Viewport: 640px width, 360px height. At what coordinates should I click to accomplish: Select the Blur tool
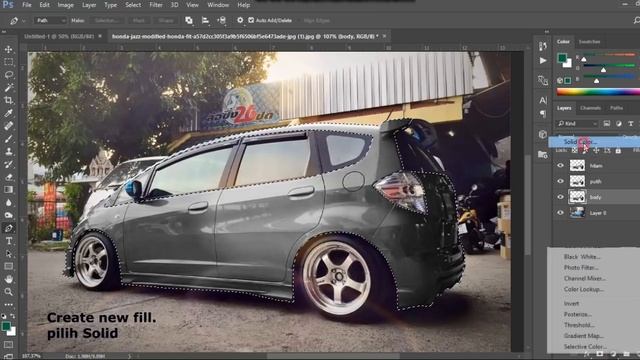point(9,202)
